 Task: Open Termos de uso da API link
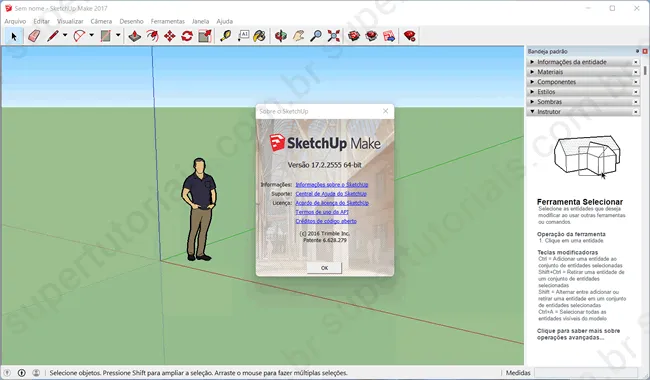(322, 212)
